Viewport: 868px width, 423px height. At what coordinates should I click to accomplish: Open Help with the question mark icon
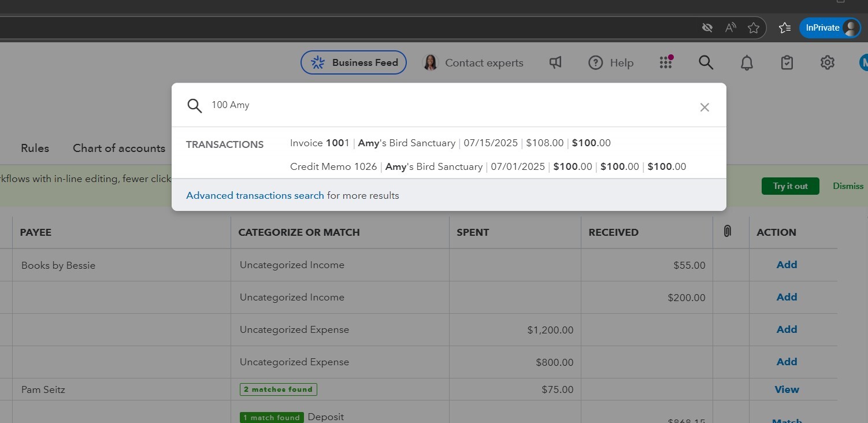coord(595,62)
